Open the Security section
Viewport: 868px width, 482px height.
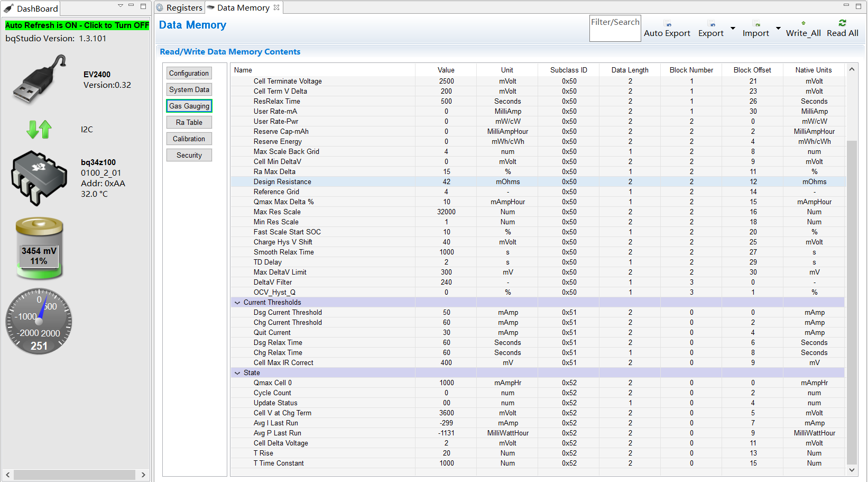coord(189,155)
